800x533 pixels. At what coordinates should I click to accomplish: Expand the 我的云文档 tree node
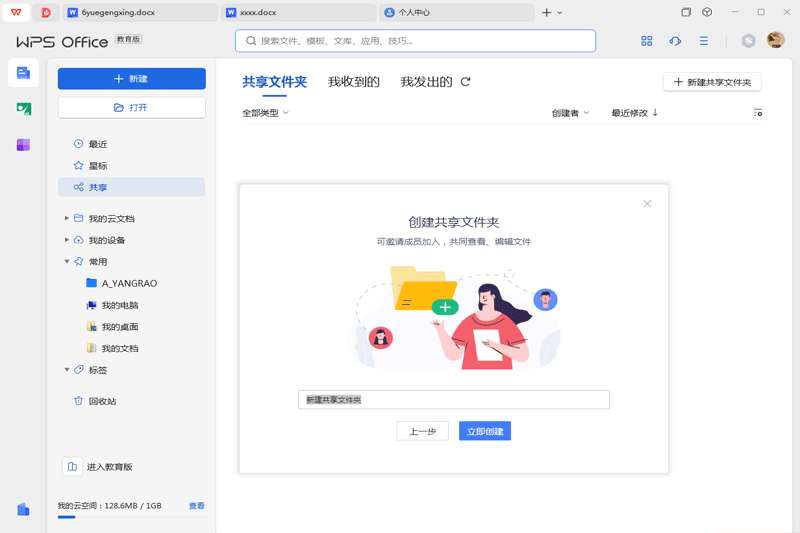(67, 218)
